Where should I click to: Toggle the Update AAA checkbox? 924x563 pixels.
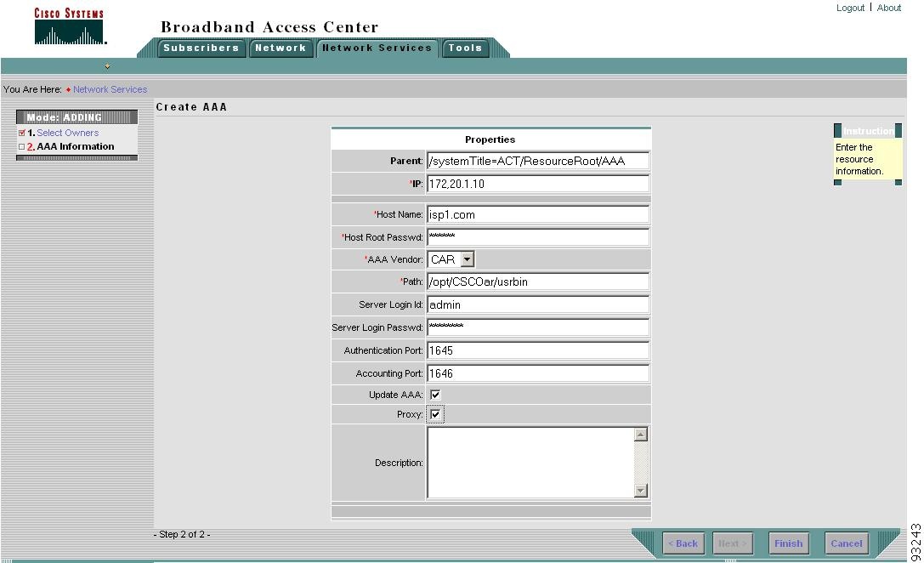pyautogui.click(x=435, y=395)
